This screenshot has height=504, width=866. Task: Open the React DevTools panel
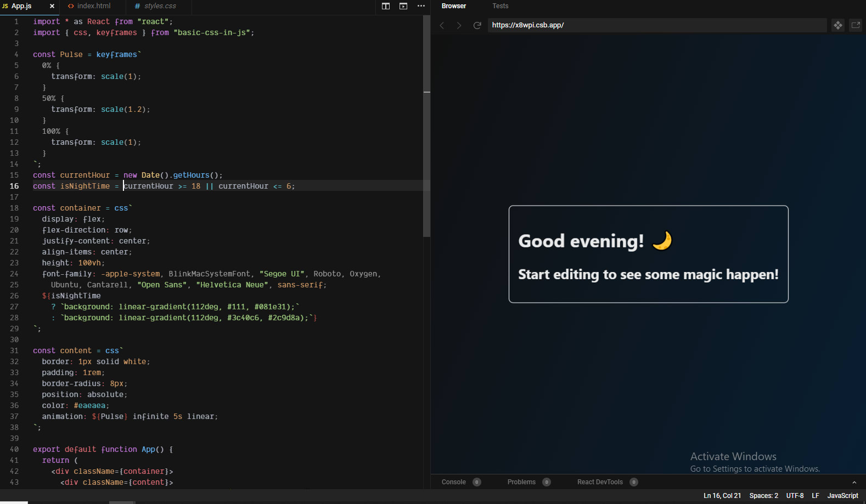pos(600,482)
